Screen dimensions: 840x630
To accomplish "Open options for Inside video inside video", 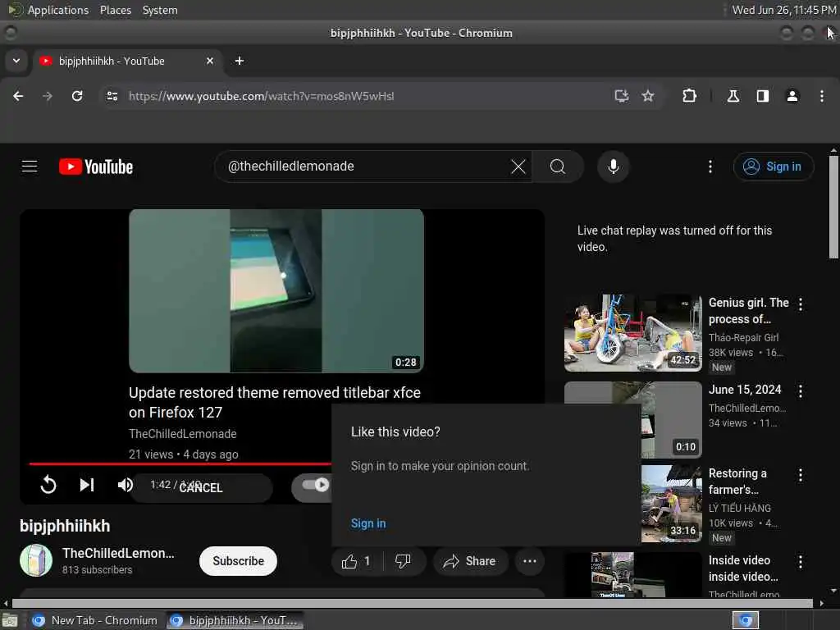I will tap(801, 561).
